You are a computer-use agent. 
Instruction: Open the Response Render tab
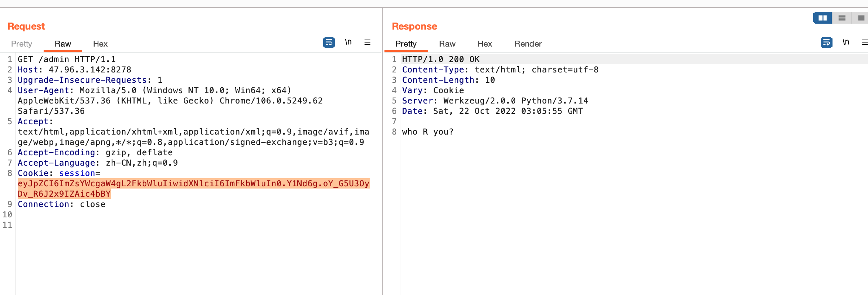pos(528,44)
